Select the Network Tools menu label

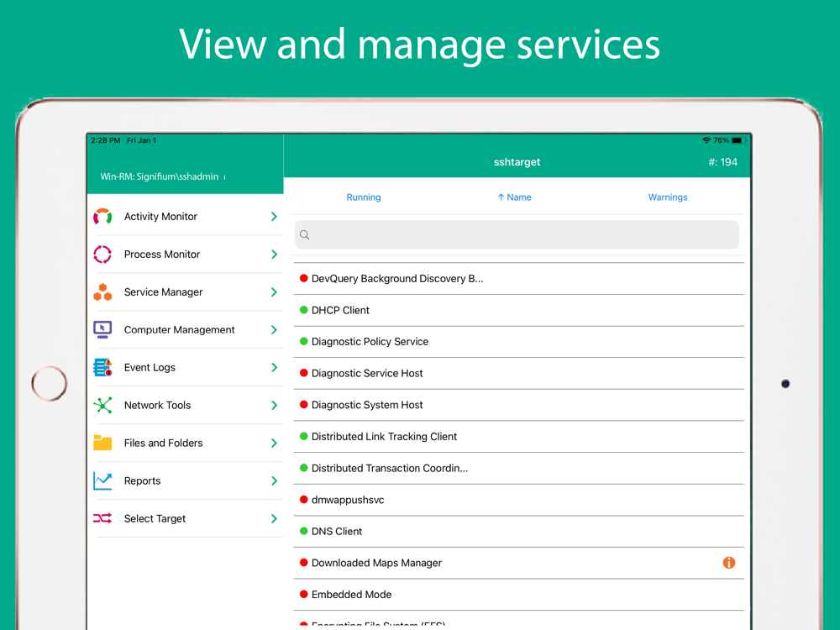coord(158,405)
